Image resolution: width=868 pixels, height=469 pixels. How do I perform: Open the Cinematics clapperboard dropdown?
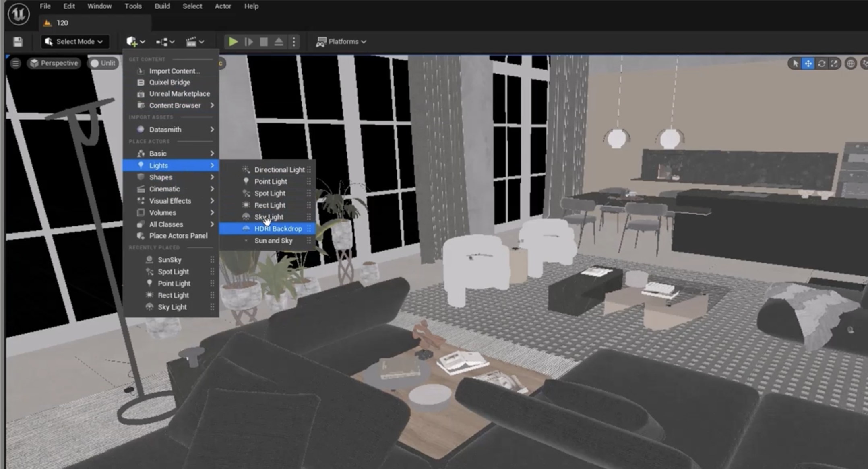coord(195,42)
